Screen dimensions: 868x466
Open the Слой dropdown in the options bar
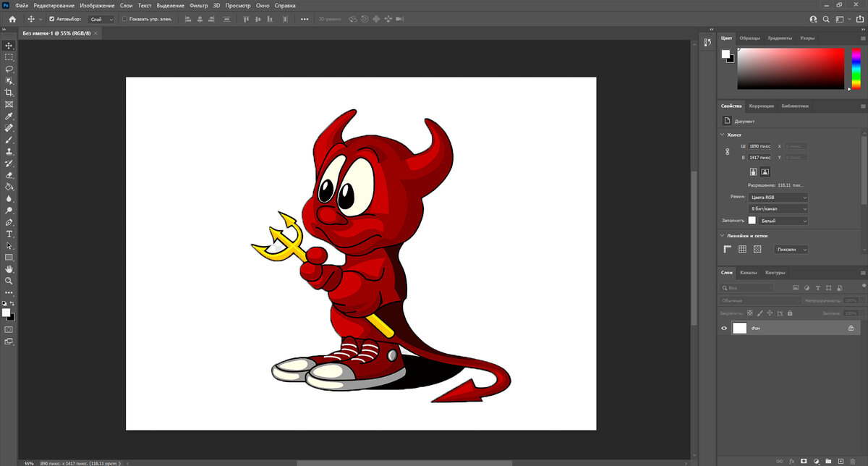pos(99,20)
